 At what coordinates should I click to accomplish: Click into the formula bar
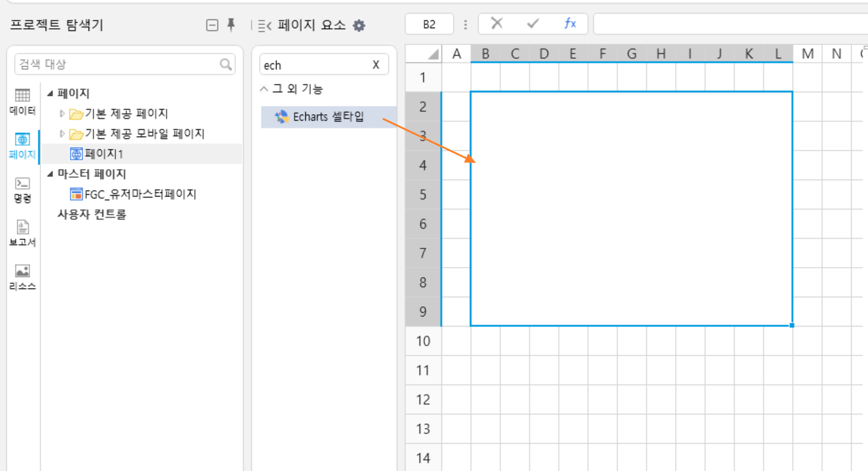coord(730,24)
